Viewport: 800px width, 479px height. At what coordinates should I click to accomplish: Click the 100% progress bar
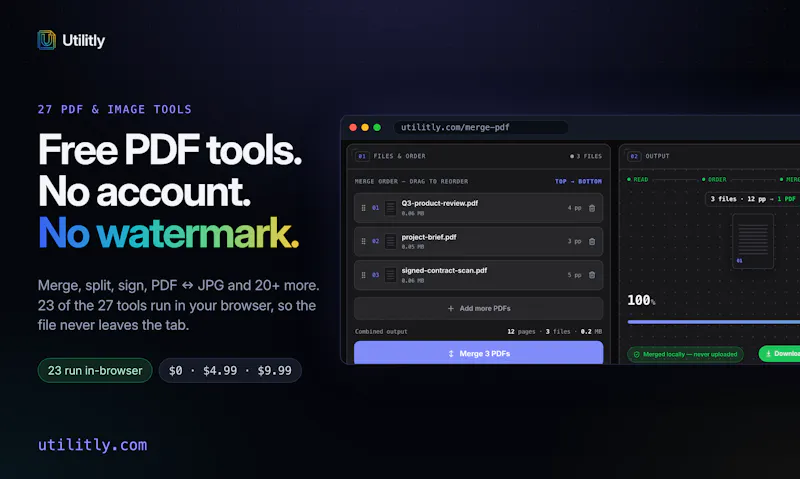pyautogui.click(x=714, y=322)
